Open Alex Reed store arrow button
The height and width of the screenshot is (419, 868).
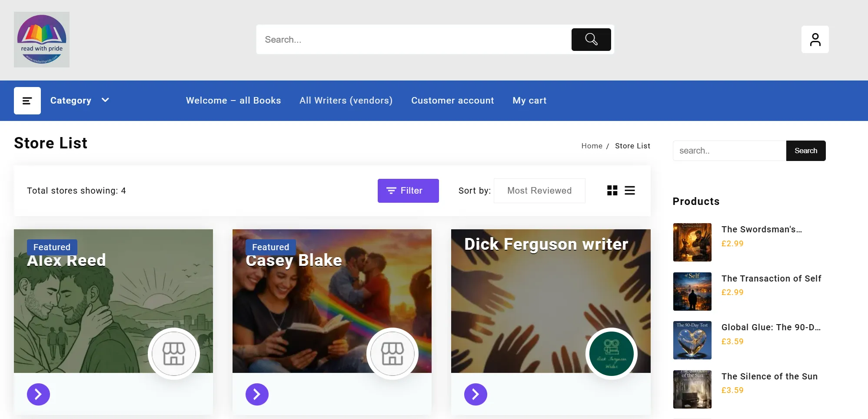point(38,394)
